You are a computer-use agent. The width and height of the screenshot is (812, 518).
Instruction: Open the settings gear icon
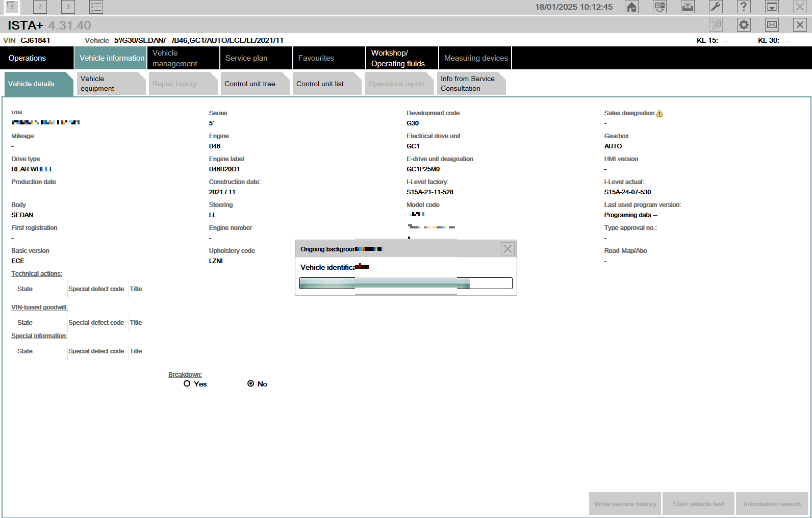click(x=744, y=24)
